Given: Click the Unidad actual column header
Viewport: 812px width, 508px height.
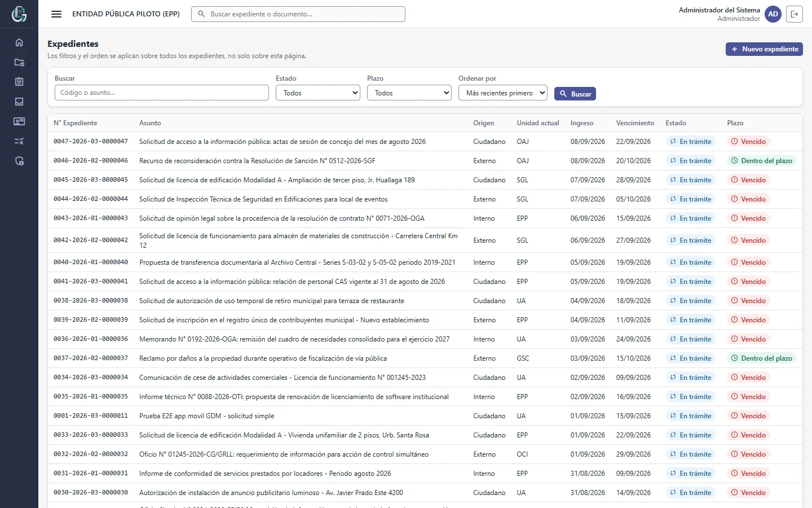Looking at the screenshot, I should click(x=538, y=123).
